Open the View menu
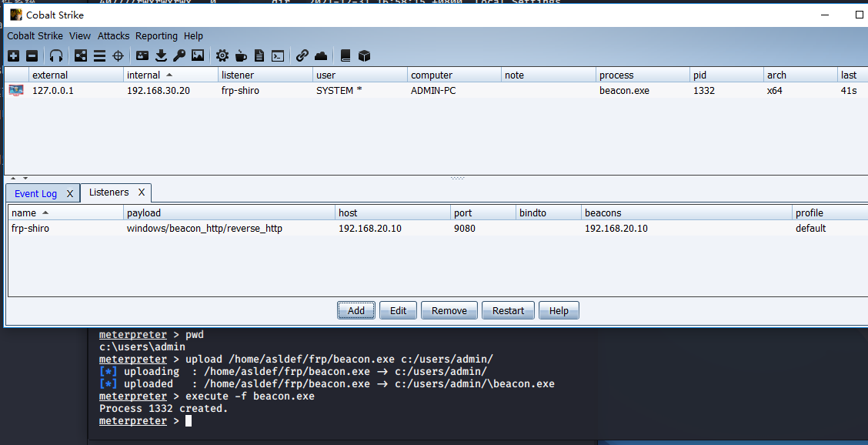The height and width of the screenshot is (445, 868). click(x=80, y=36)
